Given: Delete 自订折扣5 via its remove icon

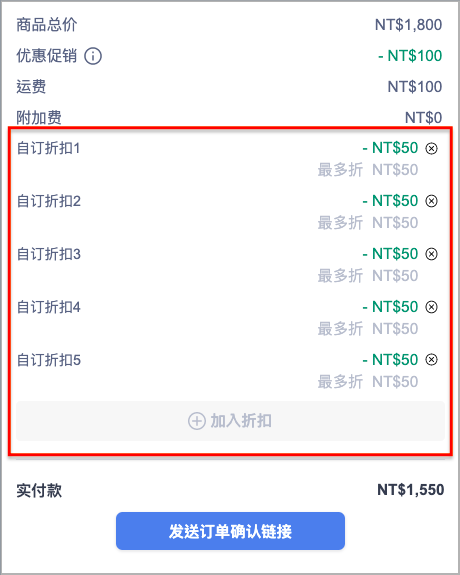Looking at the screenshot, I should [431, 360].
